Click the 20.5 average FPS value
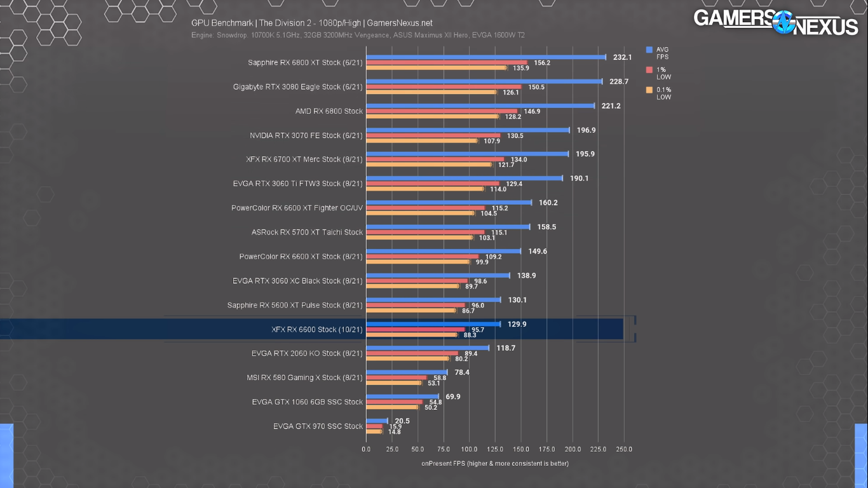This screenshot has width=868, height=488. point(402,421)
